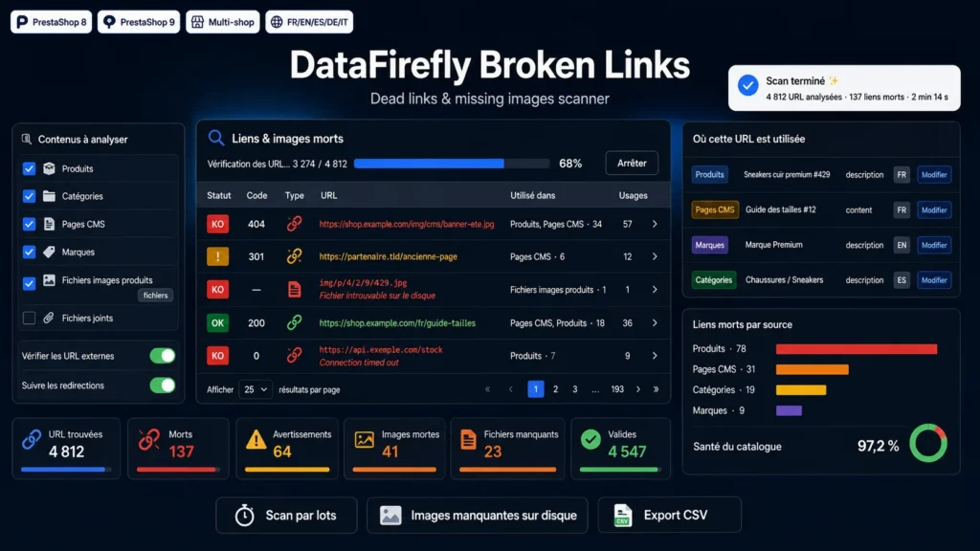Open the shop.example.com/fr/guide-tailles URL
This screenshot has height=551, width=980.
(397, 323)
